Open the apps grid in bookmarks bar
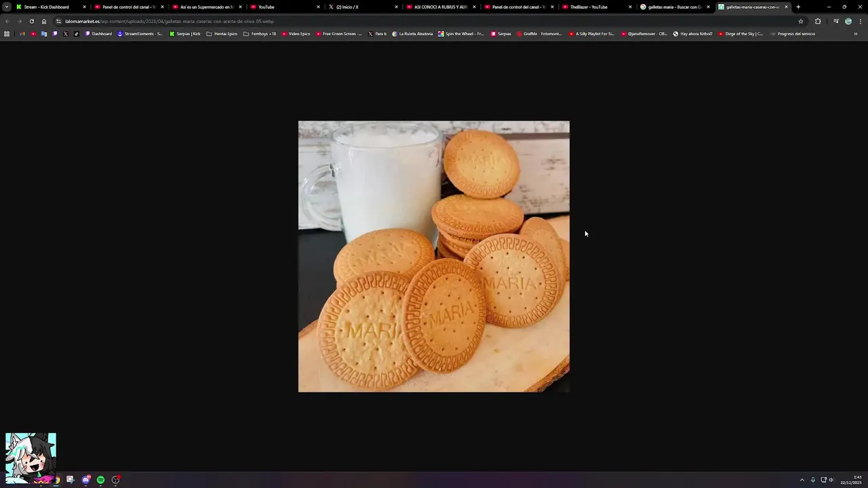The image size is (868, 488). [7, 34]
